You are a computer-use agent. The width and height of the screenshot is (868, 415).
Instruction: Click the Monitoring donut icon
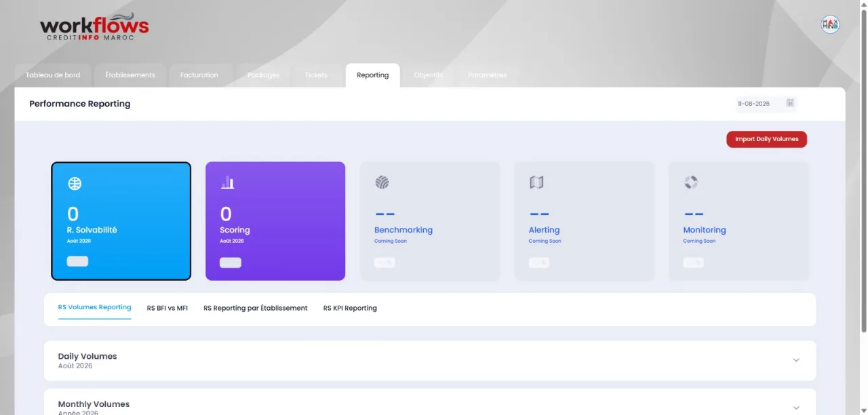pyautogui.click(x=690, y=182)
